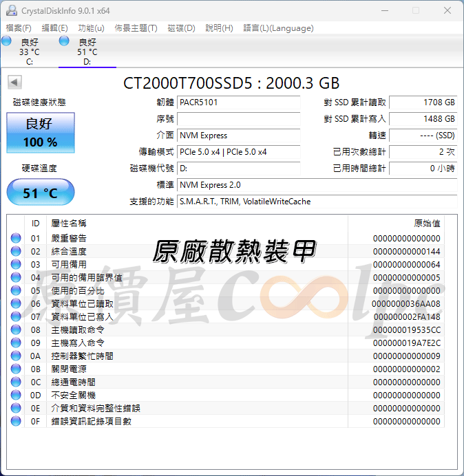Screen dimensions: 464x476
Task: Click raw value 000000002FA148
Action: [x=407, y=316]
